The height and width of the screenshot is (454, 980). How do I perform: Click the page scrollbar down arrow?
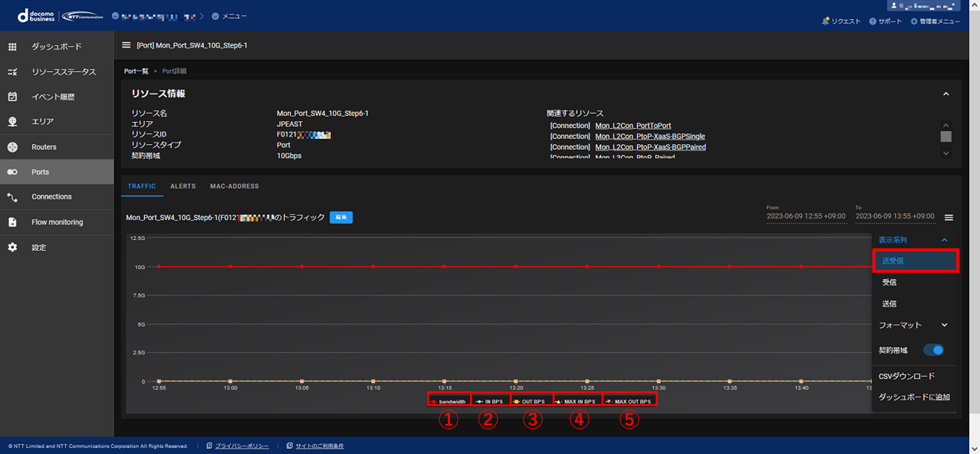[974, 449]
